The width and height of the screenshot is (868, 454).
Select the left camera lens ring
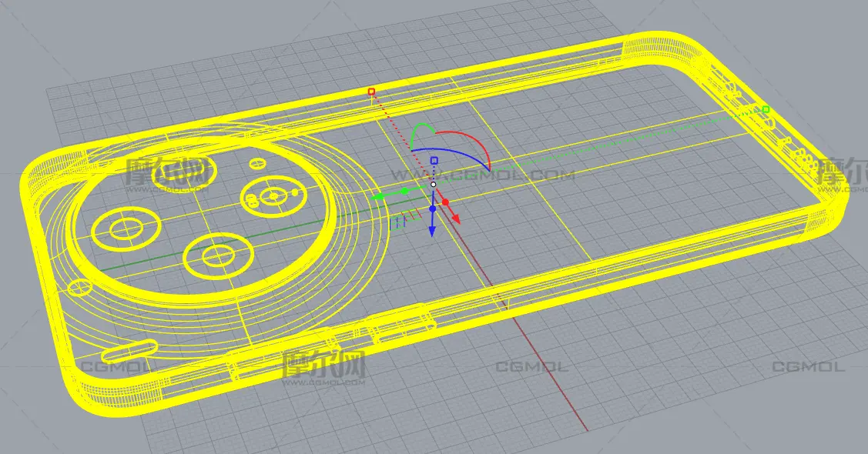(x=123, y=229)
